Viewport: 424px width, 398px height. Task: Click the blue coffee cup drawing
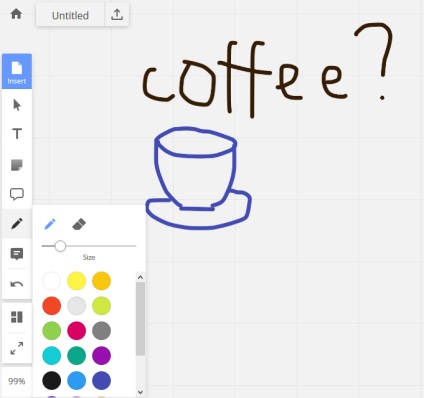198,178
